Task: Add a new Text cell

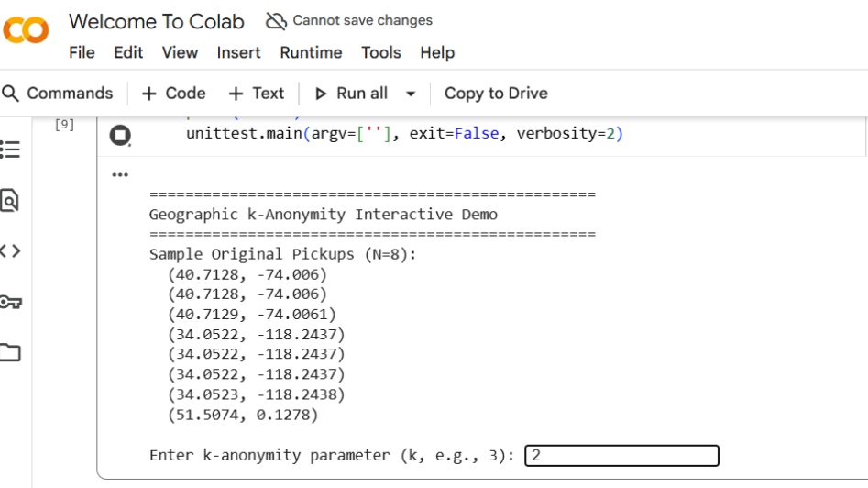Action: click(x=257, y=94)
